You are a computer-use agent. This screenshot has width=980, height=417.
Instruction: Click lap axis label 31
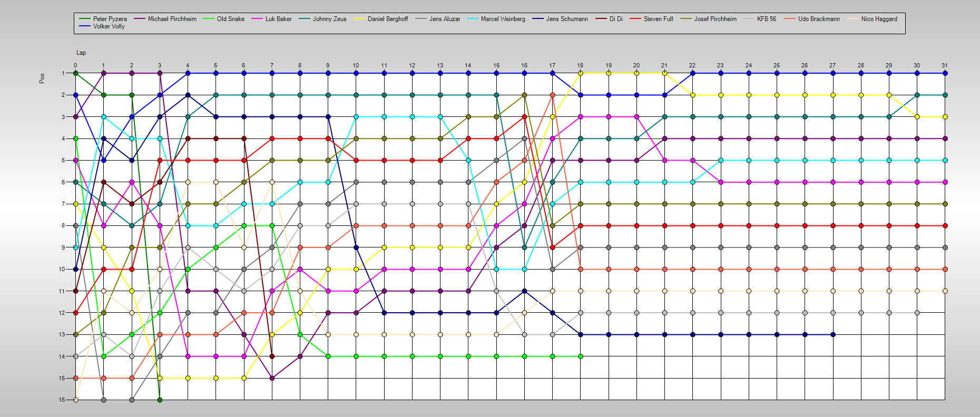pos(945,66)
